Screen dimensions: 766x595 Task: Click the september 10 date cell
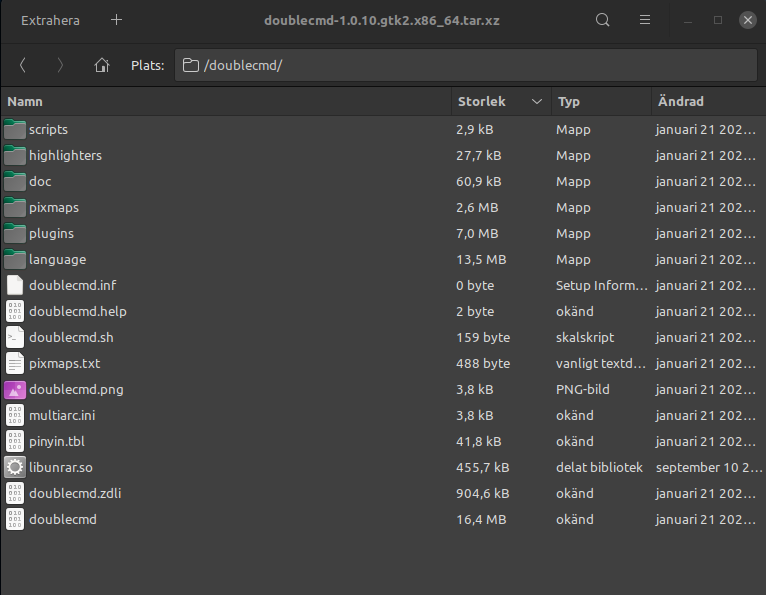(709, 468)
